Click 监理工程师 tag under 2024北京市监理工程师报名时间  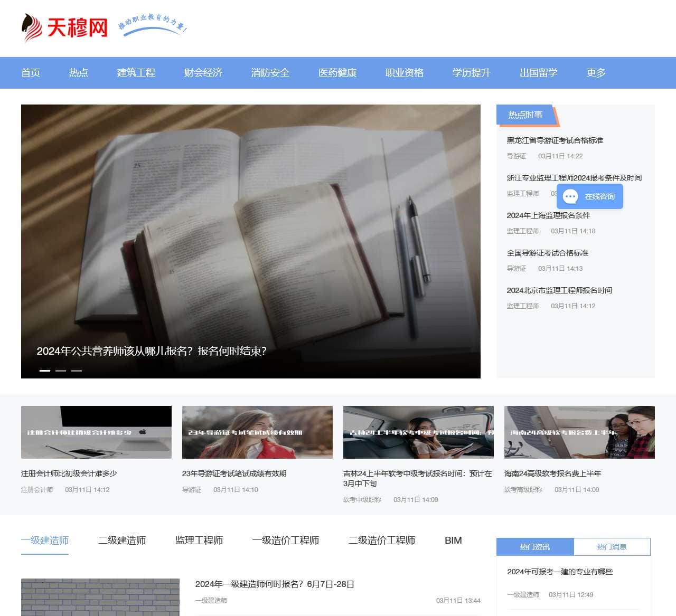point(523,306)
